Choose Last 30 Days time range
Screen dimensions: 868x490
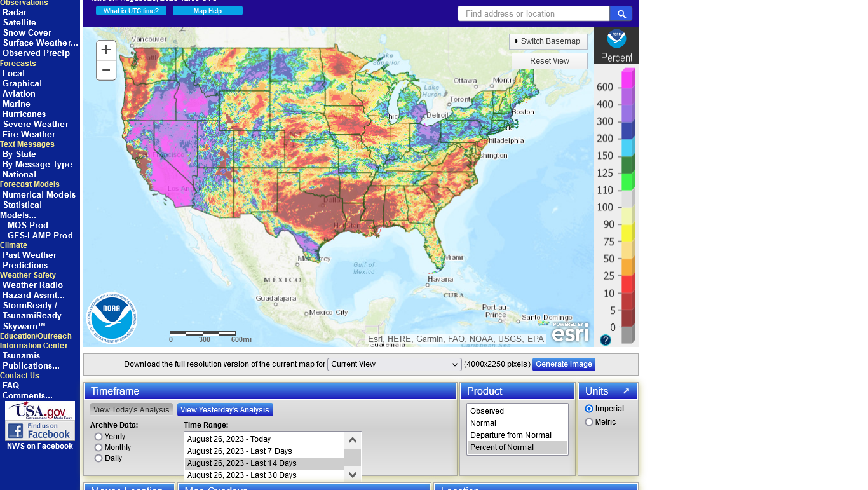(x=242, y=475)
